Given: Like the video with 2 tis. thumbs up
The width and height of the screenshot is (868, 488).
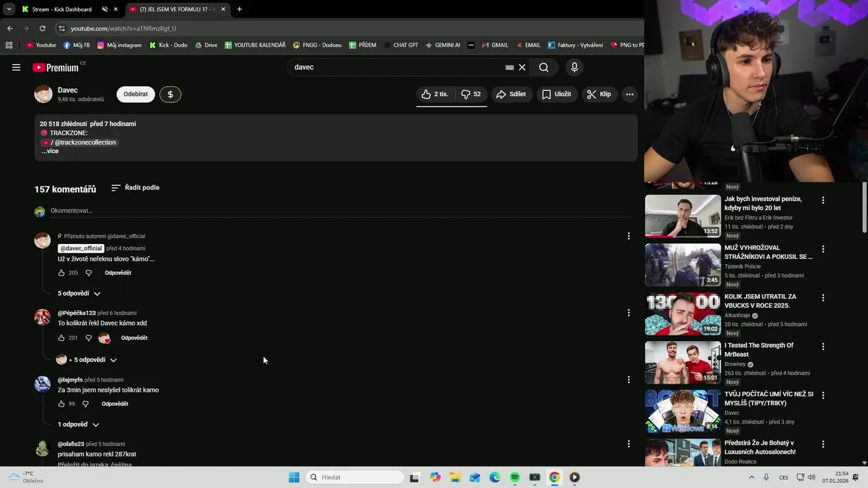Looking at the screenshot, I should [435, 94].
